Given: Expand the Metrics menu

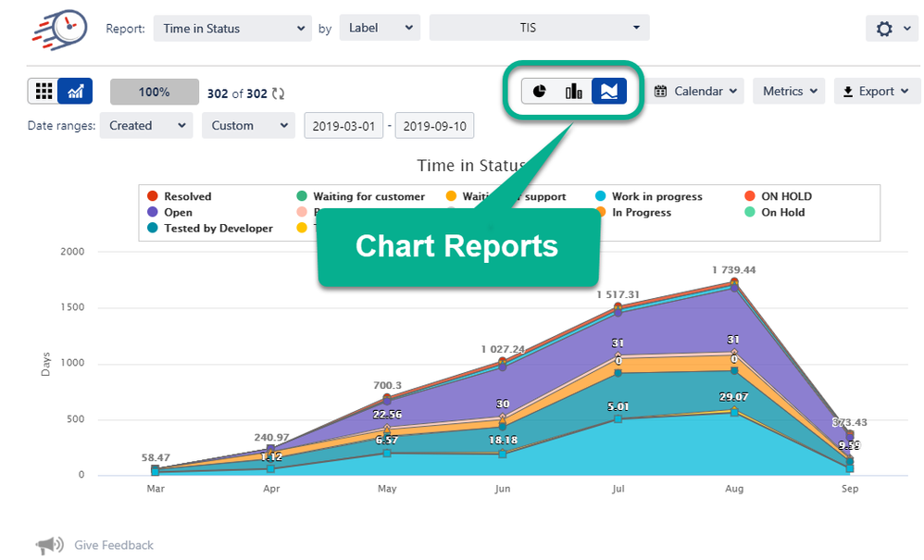Looking at the screenshot, I should [789, 92].
